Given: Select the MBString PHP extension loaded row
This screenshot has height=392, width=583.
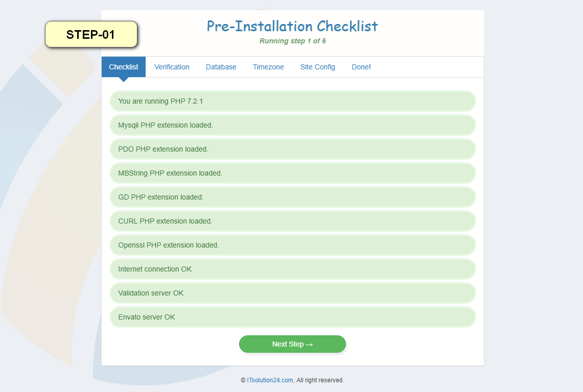Looking at the screenshot, I should [x=293, y=173].
